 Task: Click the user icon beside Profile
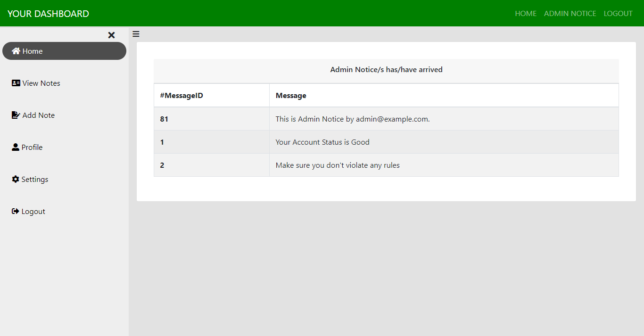[x=16, y=147]
